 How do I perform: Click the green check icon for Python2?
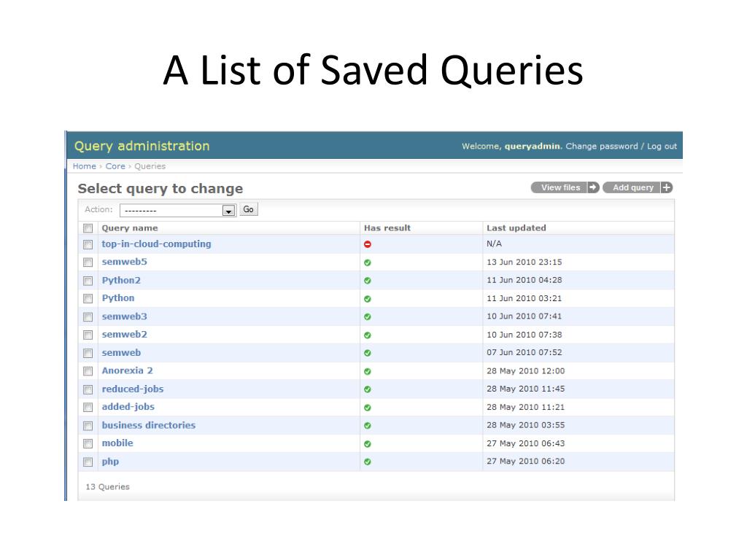point(368,281)
